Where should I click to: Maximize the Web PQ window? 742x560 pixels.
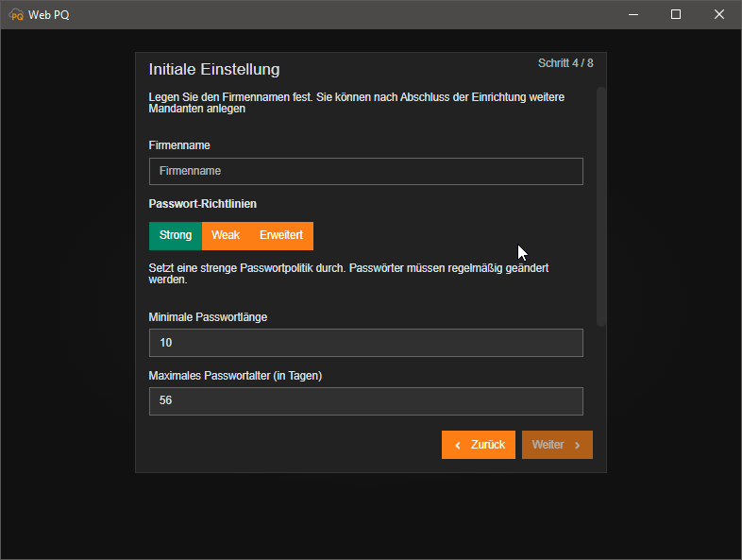pos(676,14)
